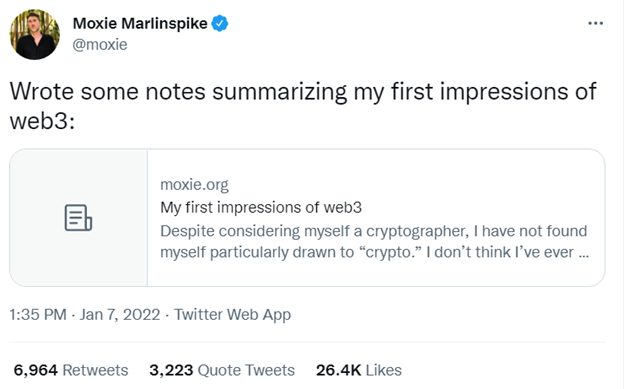The width and height of the screenshot is (624, 389).
Task: Click the Moxie Marlinspike display name
Action: [x=140, y=23]
